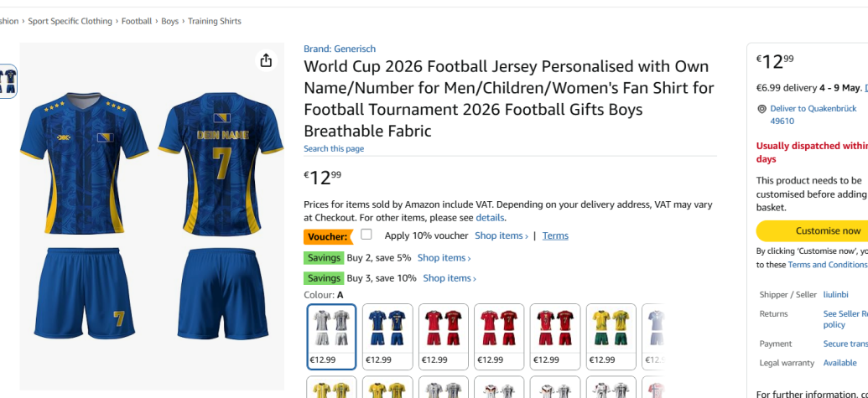The height and width of the screenshot is (398, 868).
Task: Click Search this page link
Action: coord(334,149)
